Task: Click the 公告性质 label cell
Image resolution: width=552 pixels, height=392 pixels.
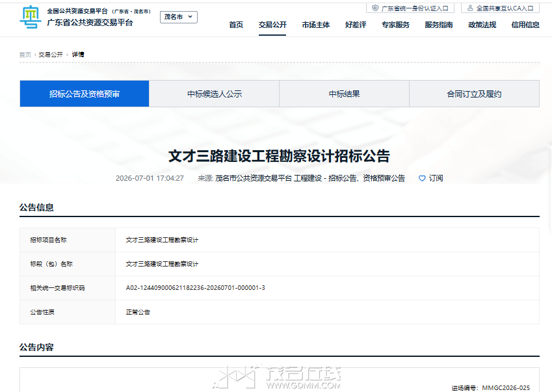Action: [68, 312]
